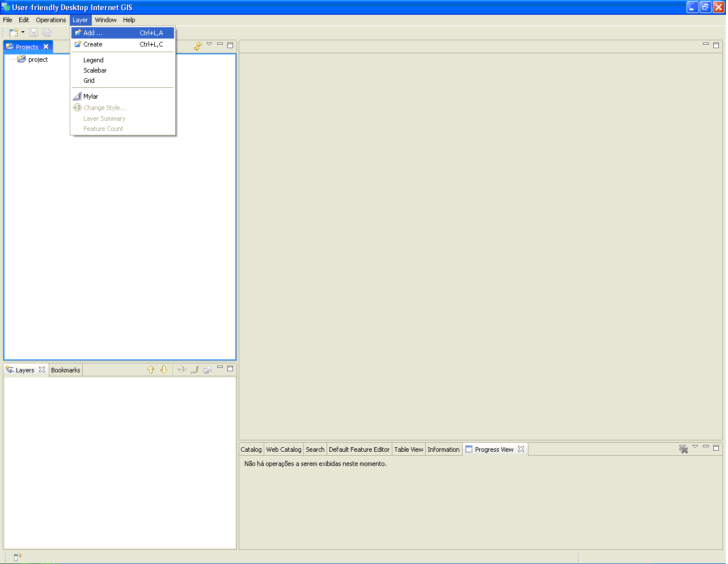Open the Default Feature Editor tab
The image size is (728, 564).
click(x=359, y=449)
